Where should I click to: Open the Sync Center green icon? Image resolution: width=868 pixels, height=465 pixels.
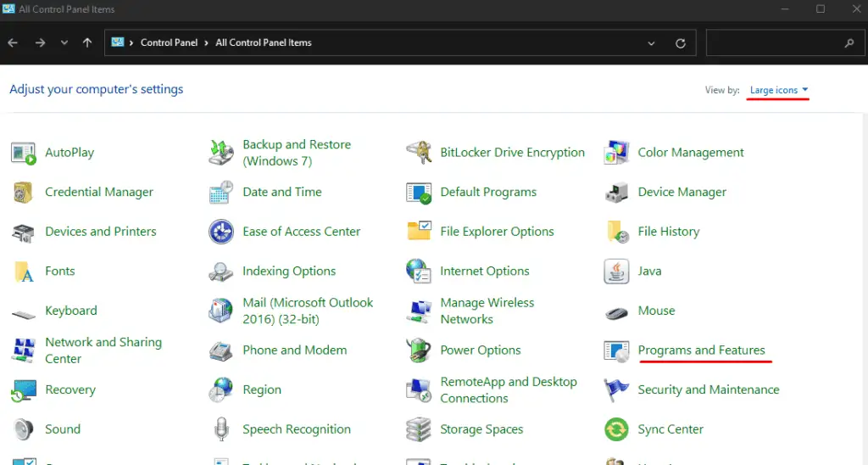point(616,429)
